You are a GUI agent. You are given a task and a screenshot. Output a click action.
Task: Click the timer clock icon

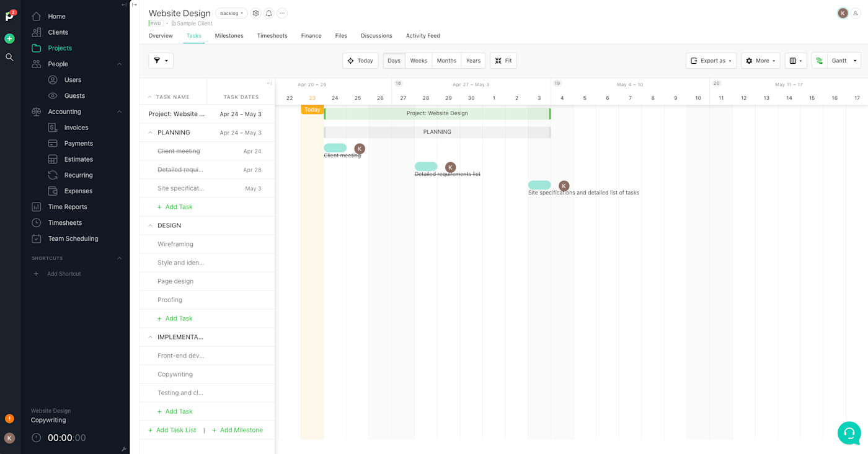coord(37,438)
